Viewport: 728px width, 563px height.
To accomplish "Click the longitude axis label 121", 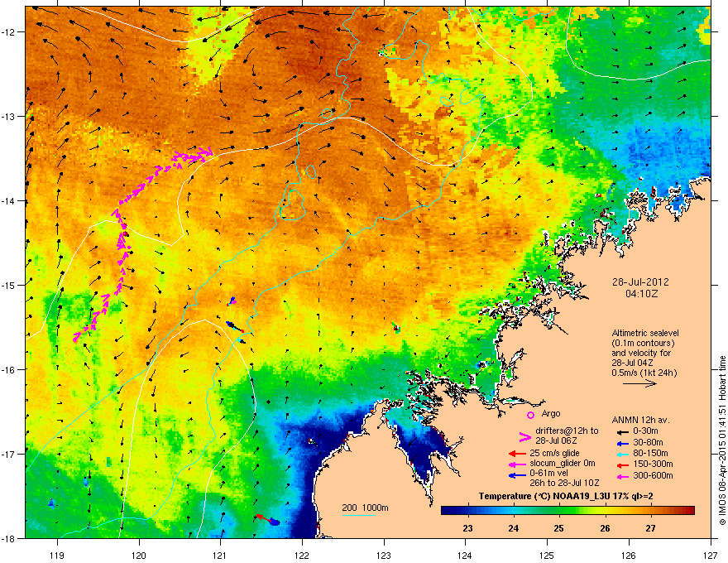I will point(220,555).
